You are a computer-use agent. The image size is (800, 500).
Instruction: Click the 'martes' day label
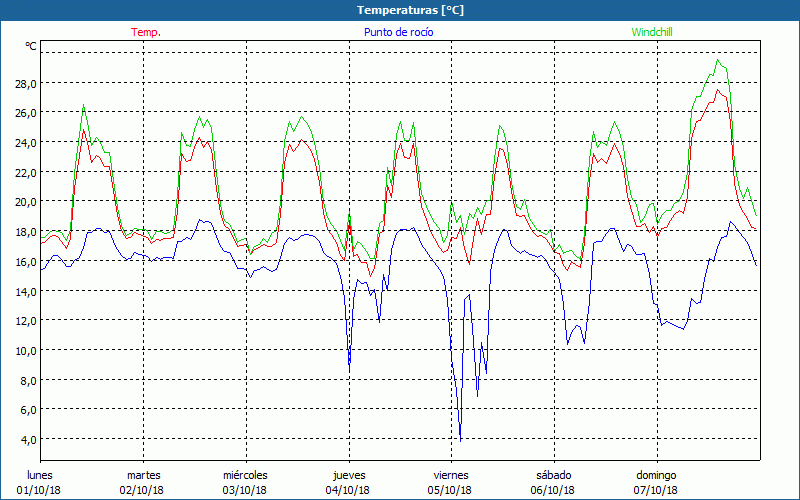click(143, 475)
